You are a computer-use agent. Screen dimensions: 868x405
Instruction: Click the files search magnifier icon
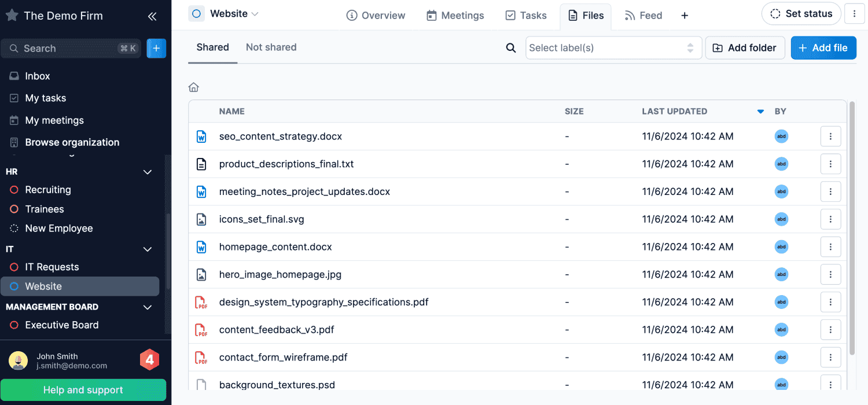(511, 48)
